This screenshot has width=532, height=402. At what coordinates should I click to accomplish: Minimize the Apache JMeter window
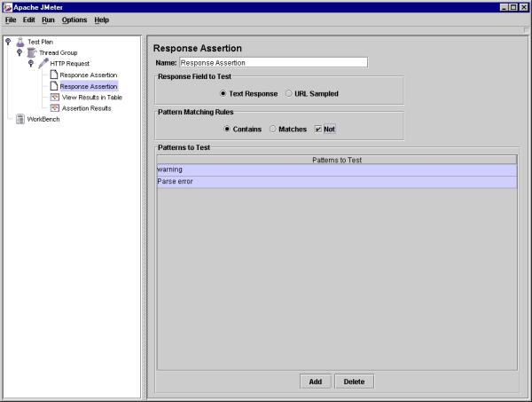pos(505,7)
